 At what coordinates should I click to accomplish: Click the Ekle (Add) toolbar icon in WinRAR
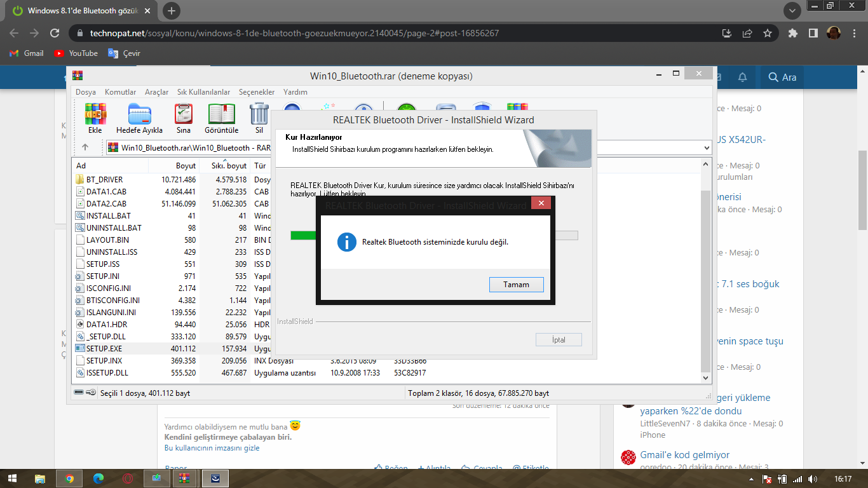[x=95, y=118]
